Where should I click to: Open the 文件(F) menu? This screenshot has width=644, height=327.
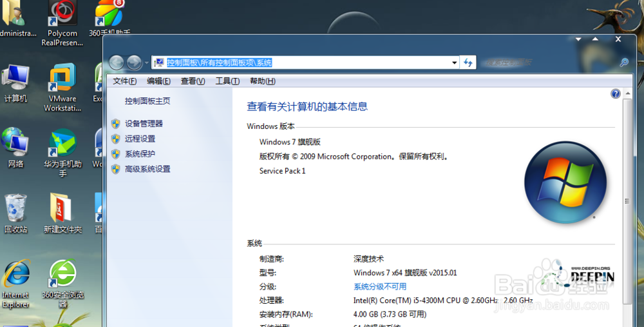[x=124, y=81]
